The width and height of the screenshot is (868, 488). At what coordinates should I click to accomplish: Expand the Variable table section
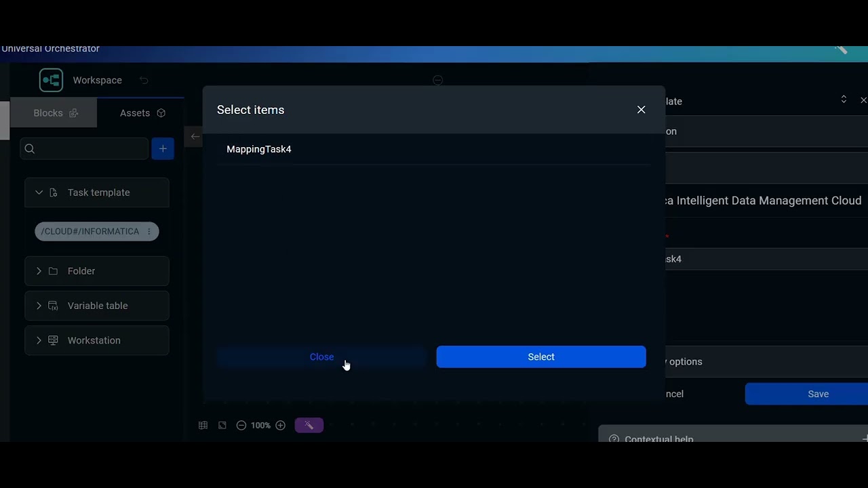(39, 306)
